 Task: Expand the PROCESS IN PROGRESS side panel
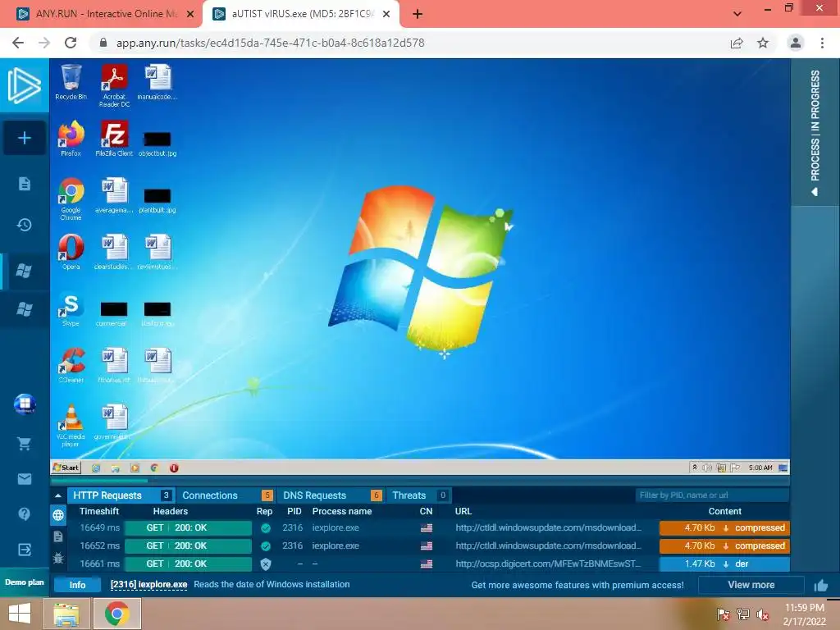click(x=815, y=132)
